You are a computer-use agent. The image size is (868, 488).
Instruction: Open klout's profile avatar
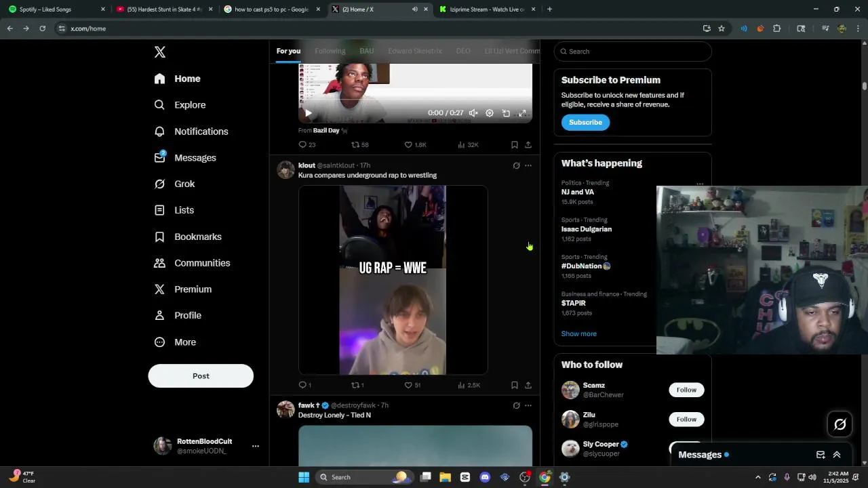coord(285,169)
